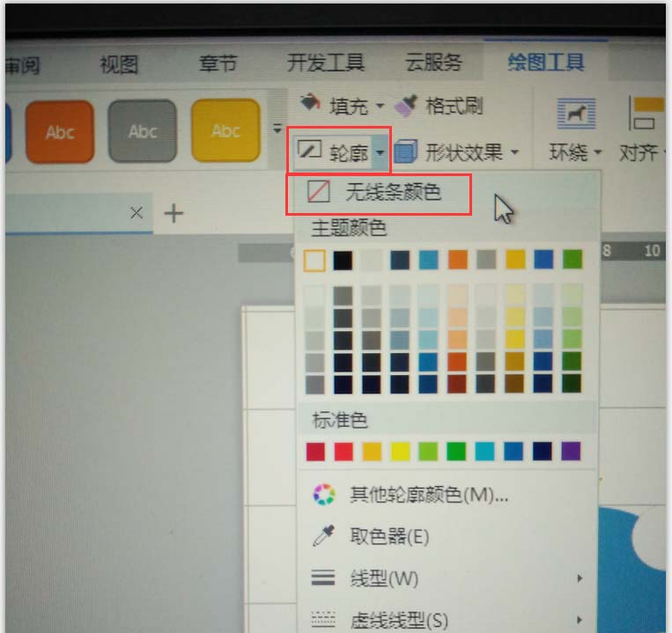Close the current document tab

[137, 212]
